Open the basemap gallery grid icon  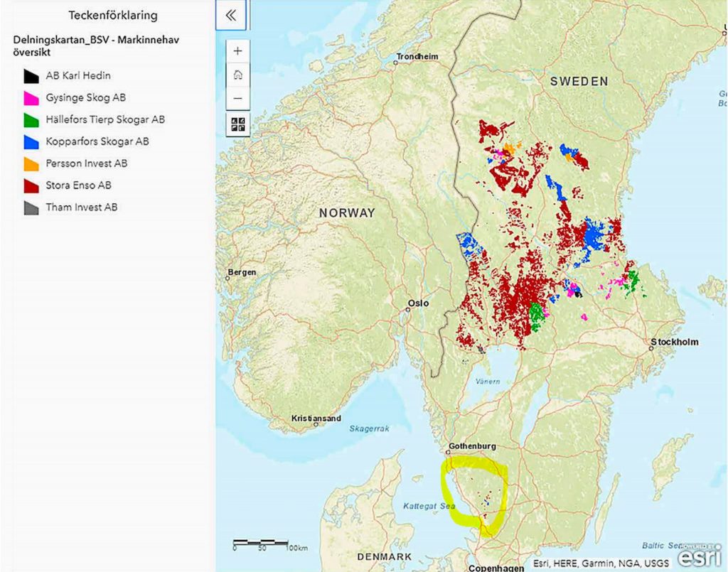pyautogui.click(x=237, y=124)
